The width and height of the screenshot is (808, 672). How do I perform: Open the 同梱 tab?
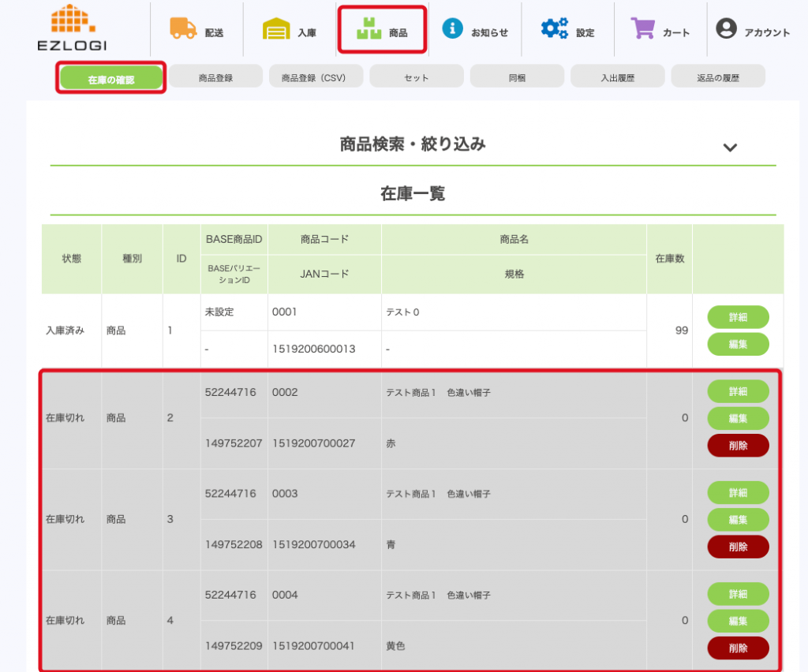pos(517,78)
